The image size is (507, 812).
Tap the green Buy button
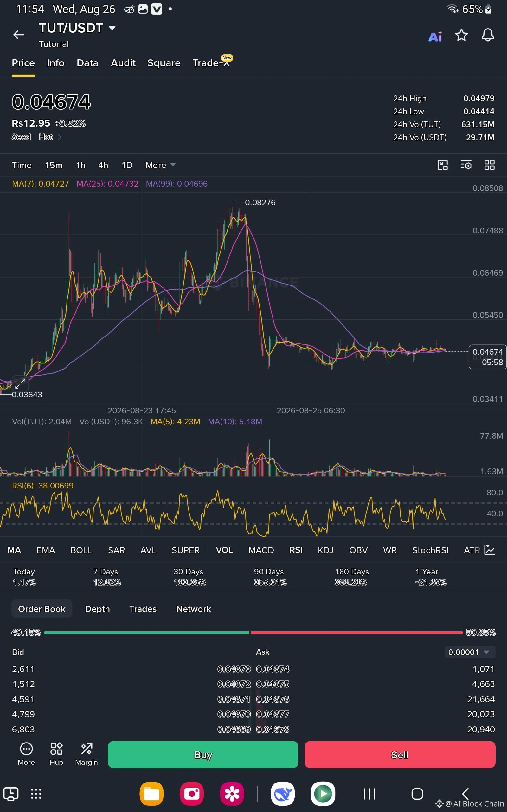[x=203, y=755]
